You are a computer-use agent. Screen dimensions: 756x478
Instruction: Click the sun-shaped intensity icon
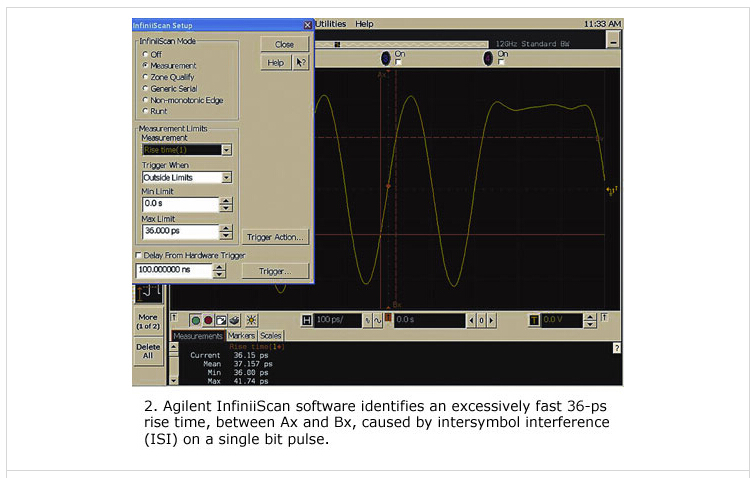pos(251,320)
